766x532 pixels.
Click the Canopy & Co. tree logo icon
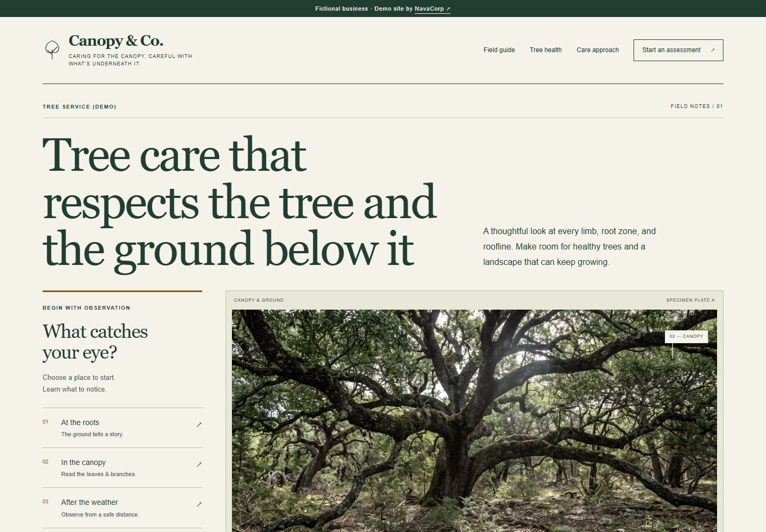click(52, 50)
